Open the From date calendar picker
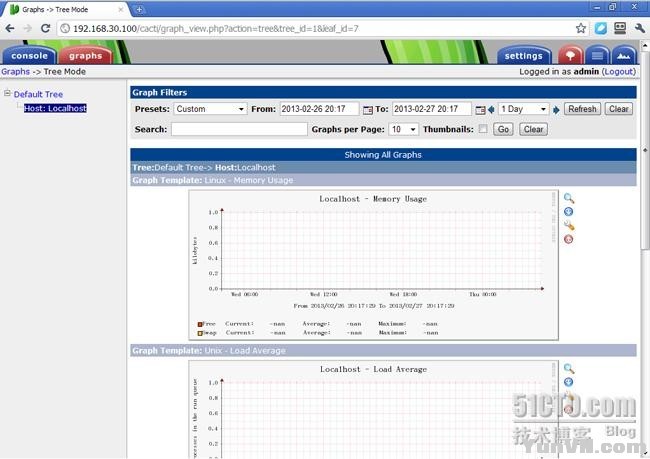The height and width of the screenshot is (459, 650). click(367, 110)
